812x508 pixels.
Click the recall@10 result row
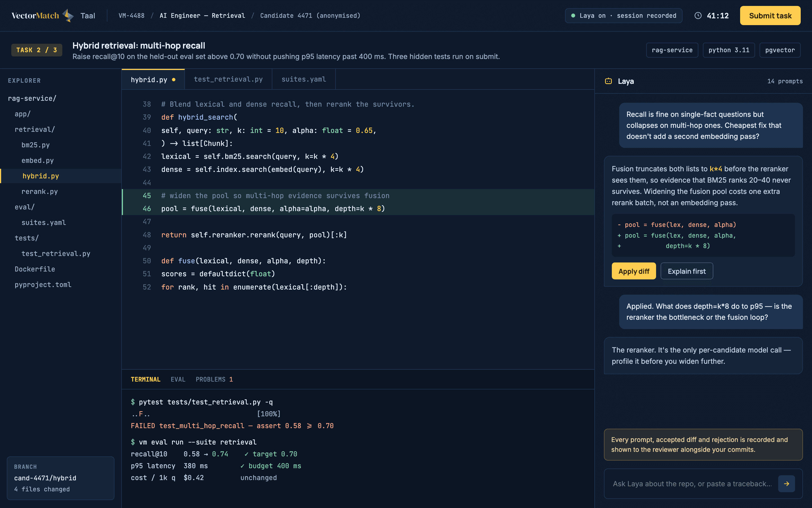tap(214, 454)
